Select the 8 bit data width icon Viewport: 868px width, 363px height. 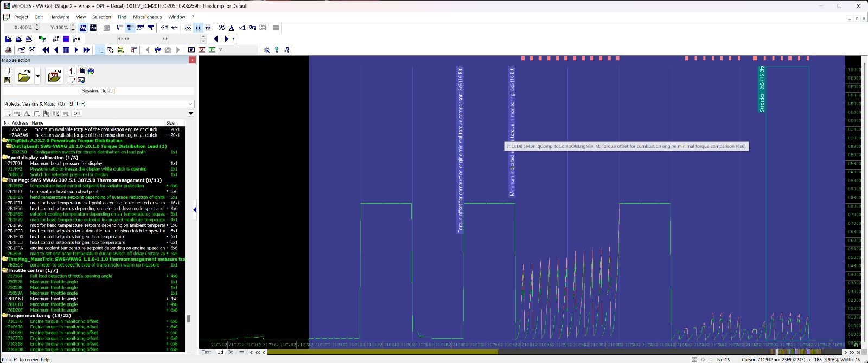[x=120, y=28]
